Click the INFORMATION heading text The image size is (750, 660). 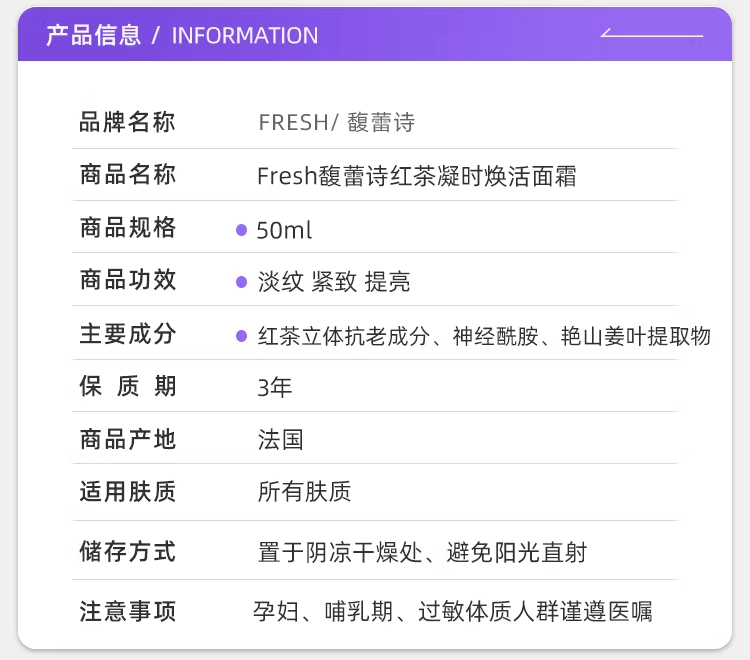(x=245, y=36)
